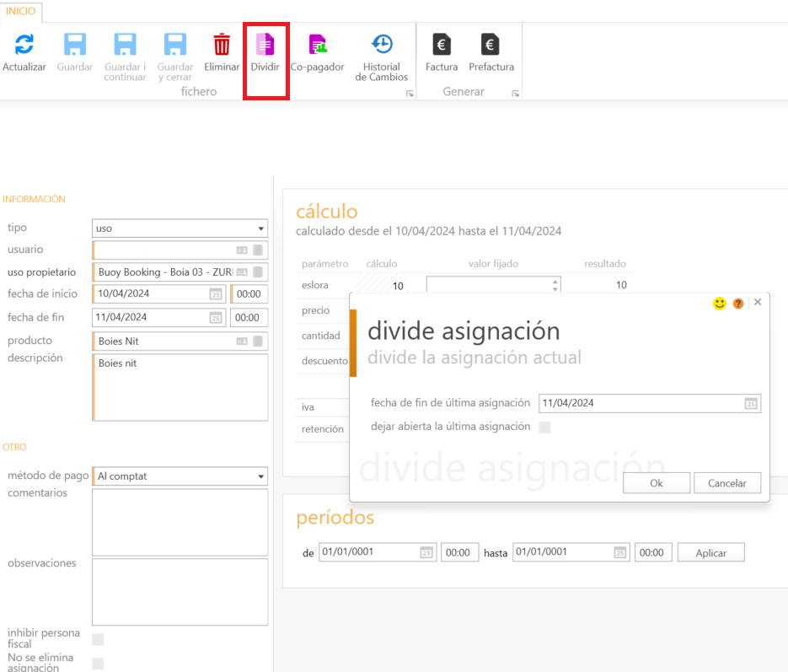This screenshot has width=788, height=672.
Task: Select the INICIO ribbon tab
Action: click(21, 11)
